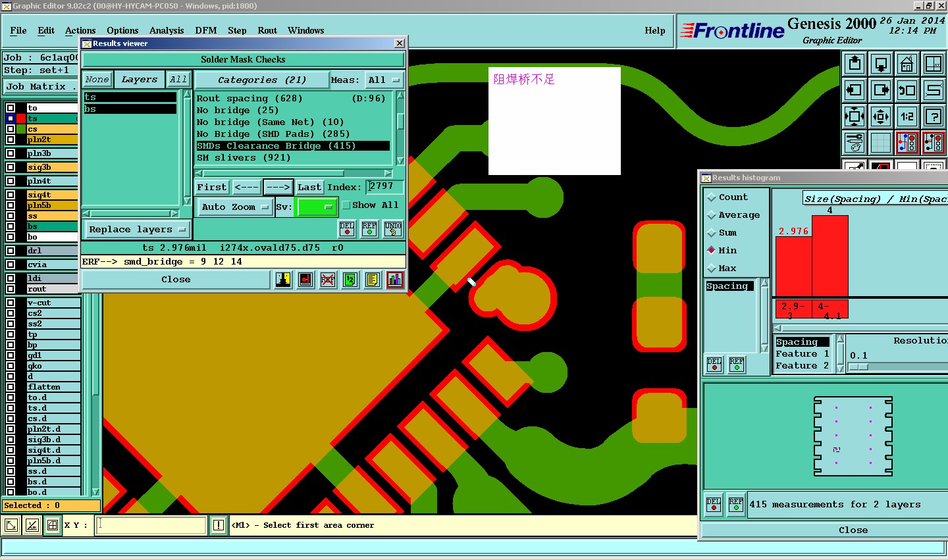Click the zoom out icon with outward arrows
948x560 pixels.
pos(881,116)
